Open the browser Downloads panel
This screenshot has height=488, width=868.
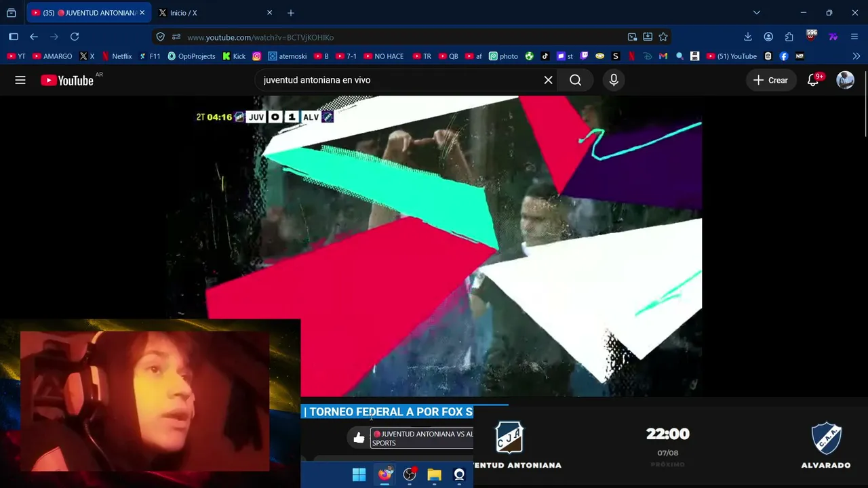[748, 37]
